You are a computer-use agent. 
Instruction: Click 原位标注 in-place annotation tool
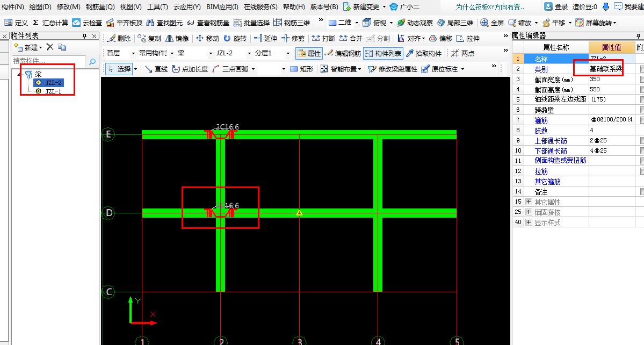(440, 69)
